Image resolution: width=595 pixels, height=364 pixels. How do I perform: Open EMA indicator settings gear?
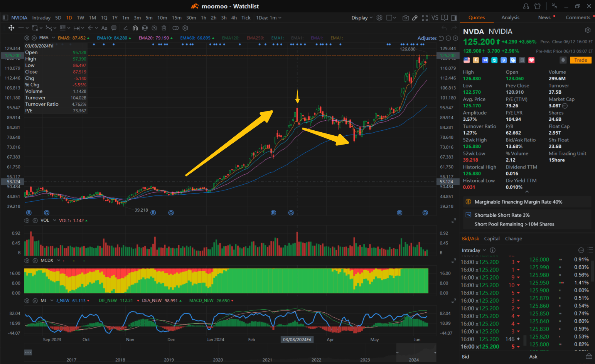[27, 38]
